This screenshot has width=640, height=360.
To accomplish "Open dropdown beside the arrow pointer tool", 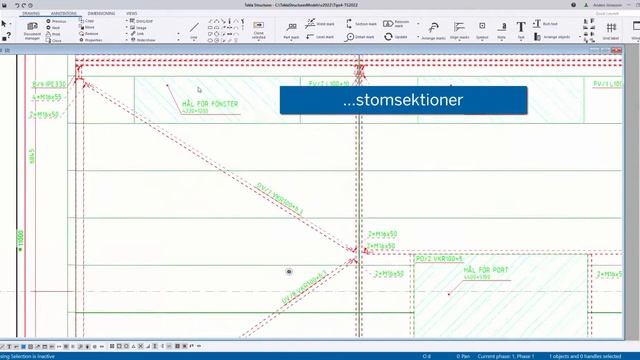I will click(10, 24).
